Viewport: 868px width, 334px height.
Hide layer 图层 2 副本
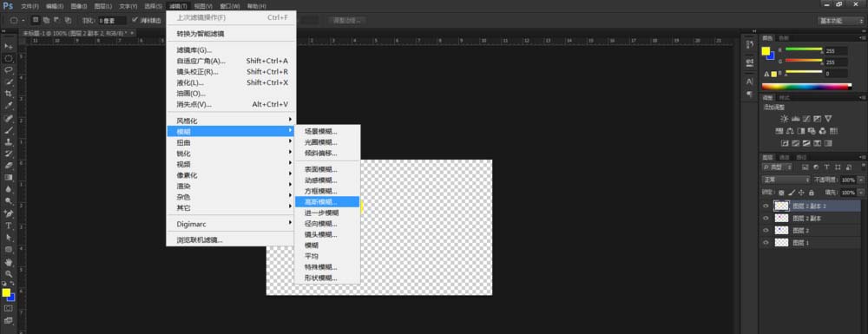point(766,218)
